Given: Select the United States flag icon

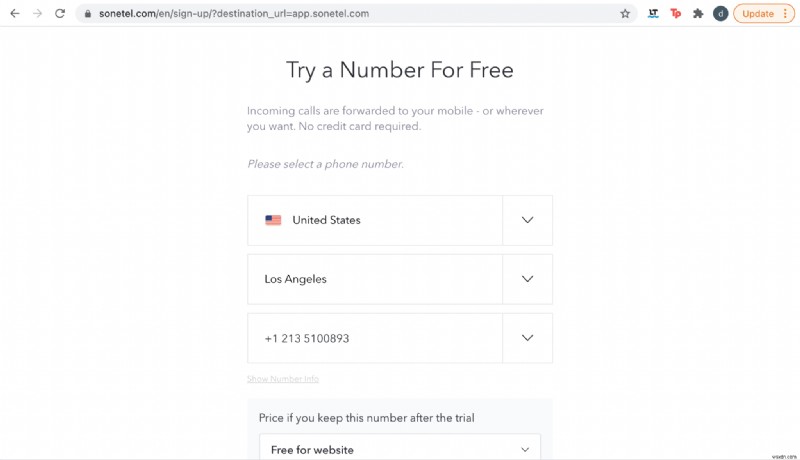Looking at the screenshot, I should tap(273, 220).
